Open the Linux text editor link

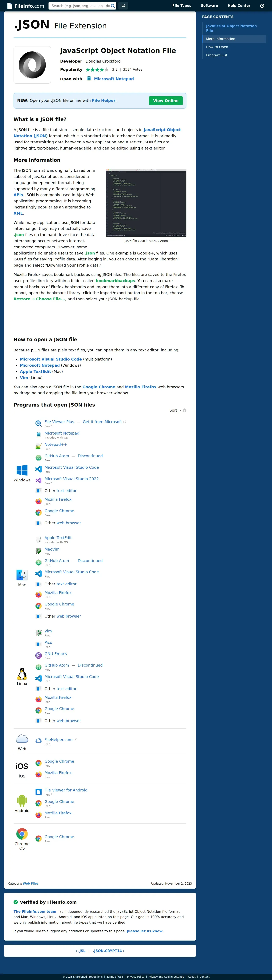pyautogui.click(x=67, y=689)
